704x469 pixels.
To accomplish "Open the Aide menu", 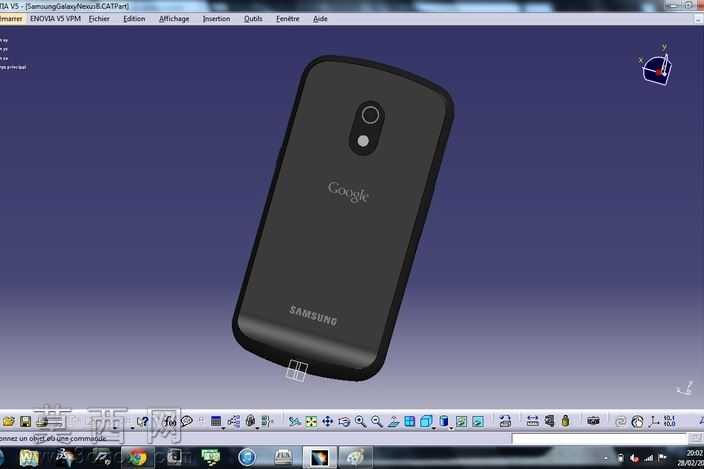I will [x=320, y=19].
